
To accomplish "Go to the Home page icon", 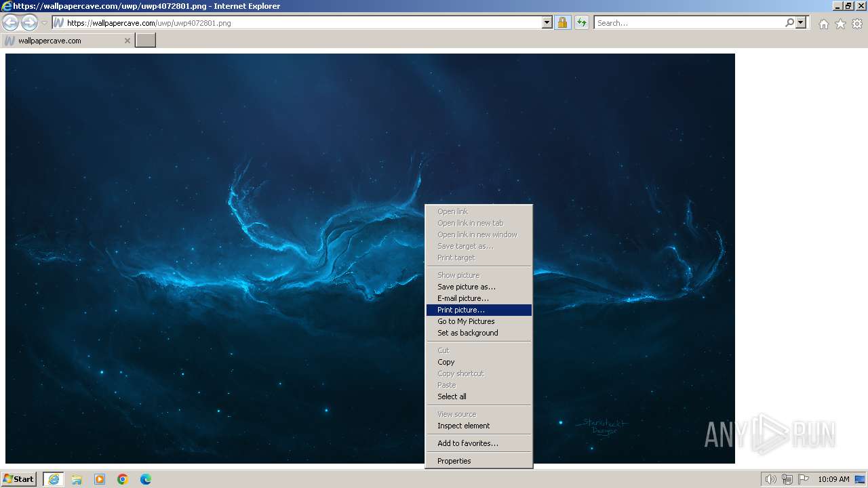I will [823, 24].
